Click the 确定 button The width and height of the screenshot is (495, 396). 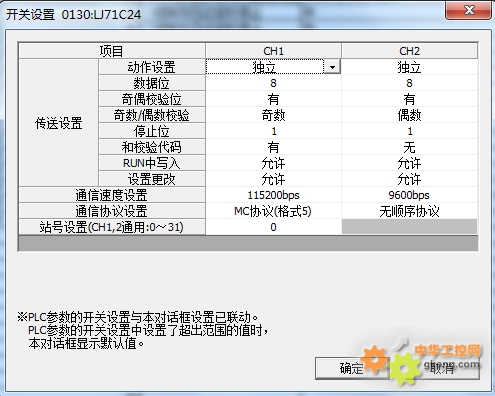tap(352, 368)
